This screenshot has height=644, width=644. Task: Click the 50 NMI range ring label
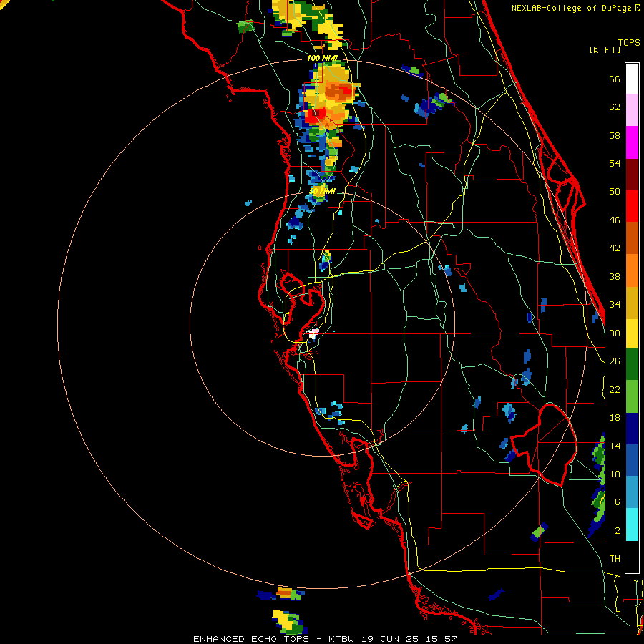coord(323,191)
